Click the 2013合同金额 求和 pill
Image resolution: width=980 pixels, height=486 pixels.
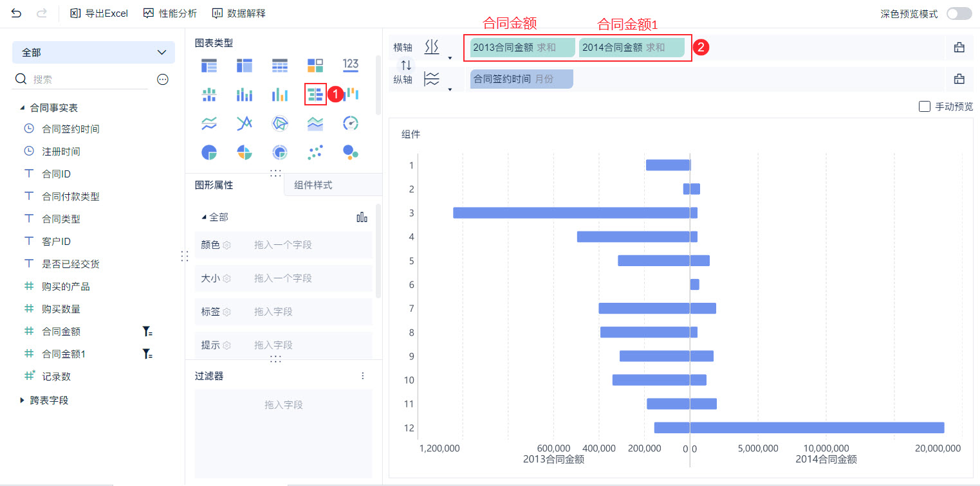point(522,47)
